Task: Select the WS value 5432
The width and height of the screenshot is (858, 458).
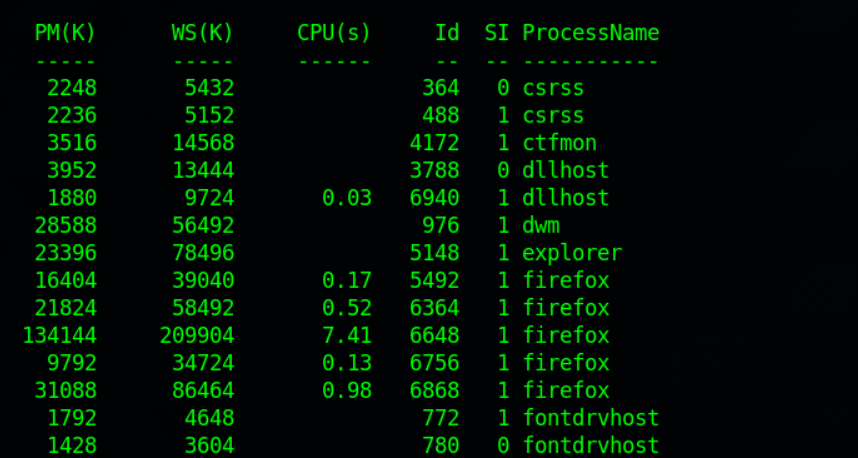Action: pyautogui.click(x=210, y=88)
